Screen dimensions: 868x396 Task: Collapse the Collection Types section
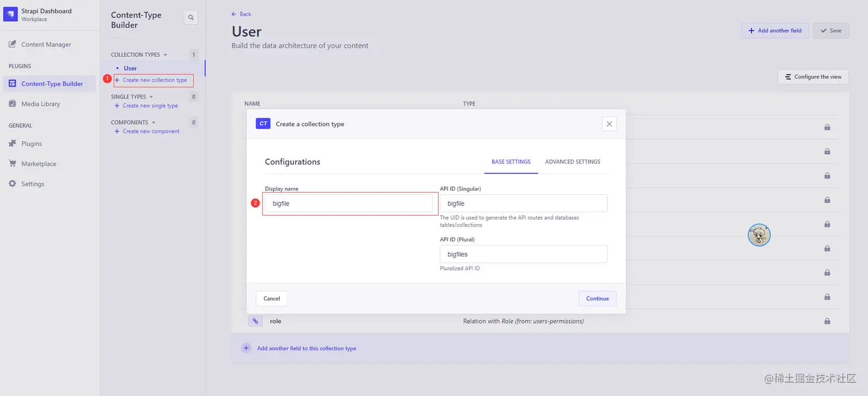pyautogui.click(x=139, y=55)
